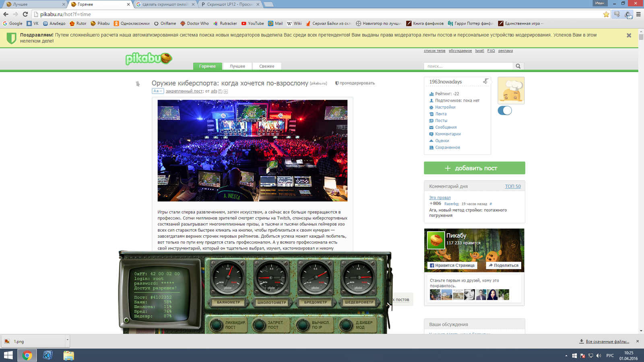Screen dimensions: 644x362
Task: Toggle font size with the Aa button
Action: coord(158,91)
